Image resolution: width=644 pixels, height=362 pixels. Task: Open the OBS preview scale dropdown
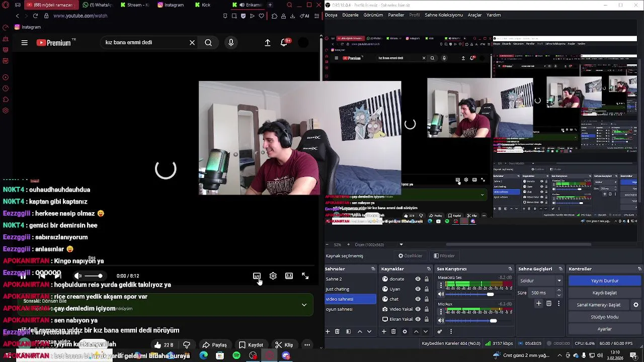pos(401,245)
